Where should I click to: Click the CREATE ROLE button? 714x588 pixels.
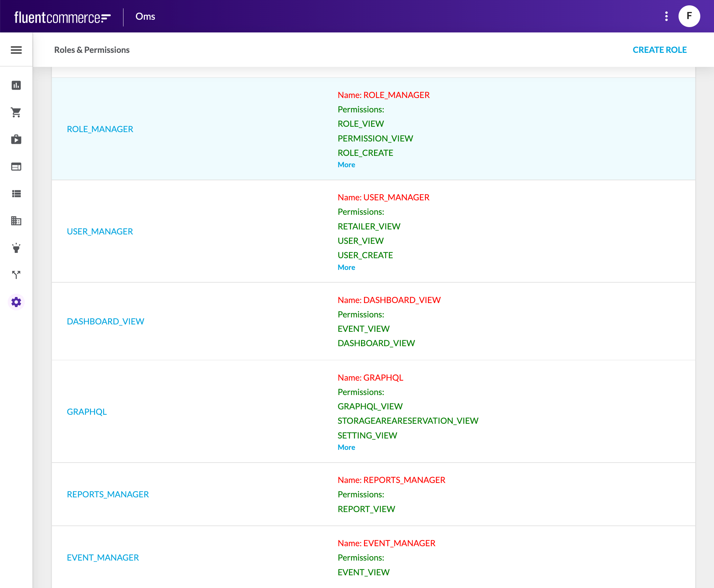point(659,50)
